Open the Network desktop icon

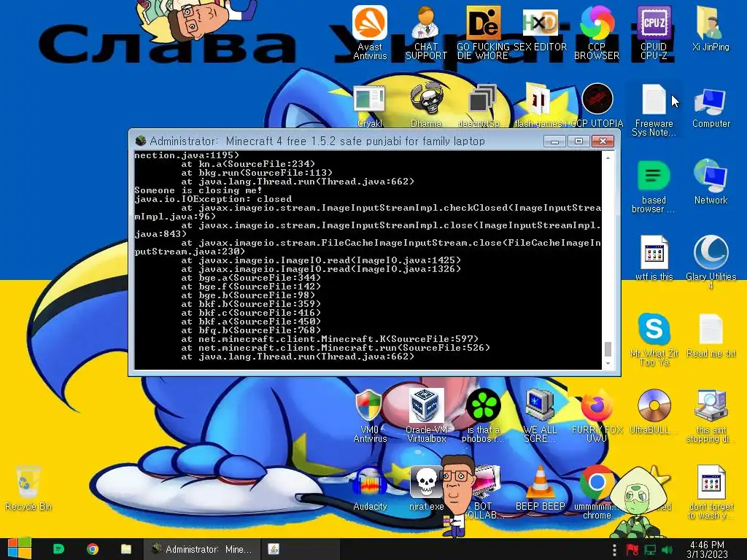click(711, 182)
